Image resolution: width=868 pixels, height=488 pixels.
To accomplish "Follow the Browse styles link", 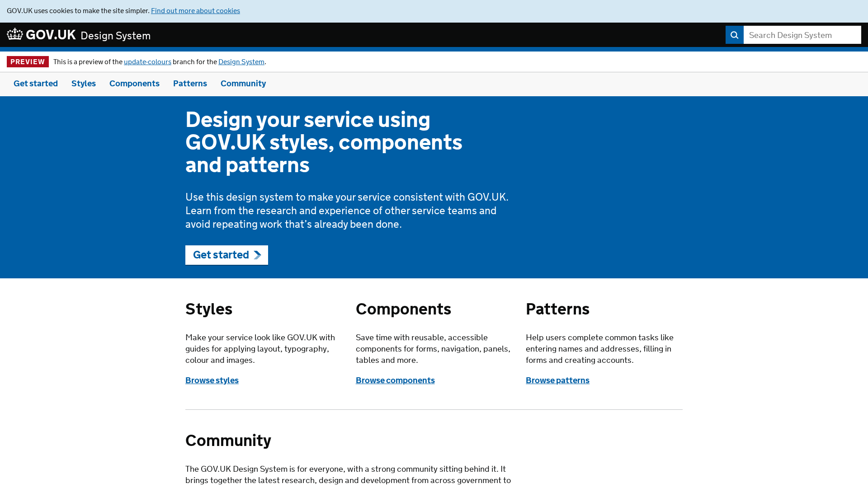I will point(212,380).
